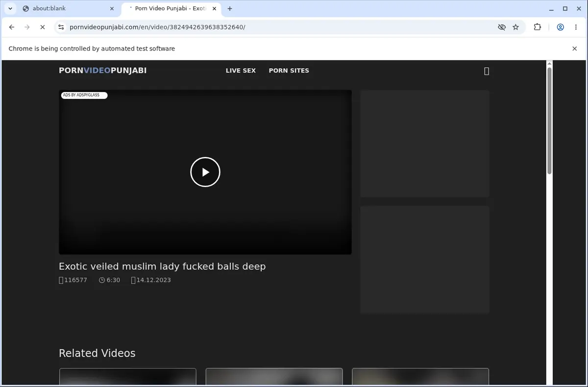This screenshot has height=387, width=588.
Task: Open the Extensions puzzle icon
Action: click(x=538, y=27)
